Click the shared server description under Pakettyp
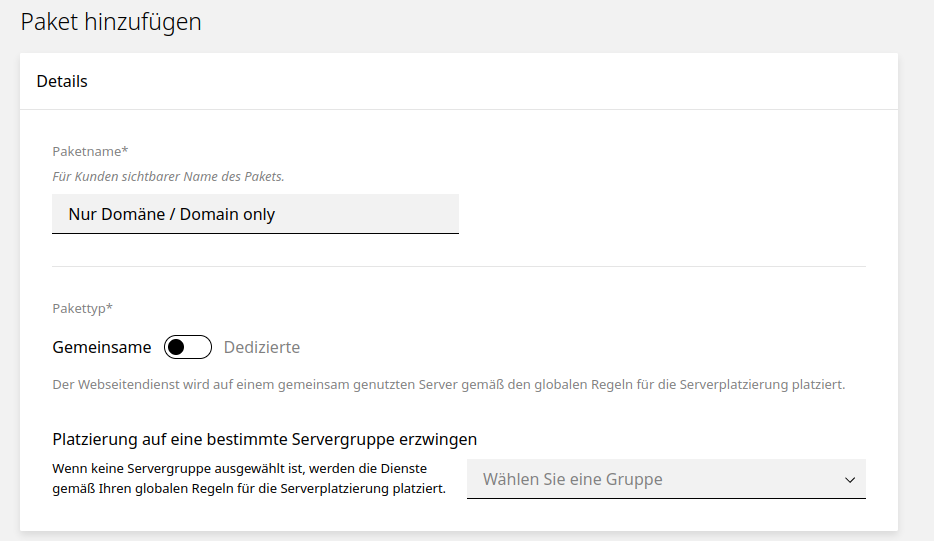The image size is (934, 541). click(x=448, y=384)
